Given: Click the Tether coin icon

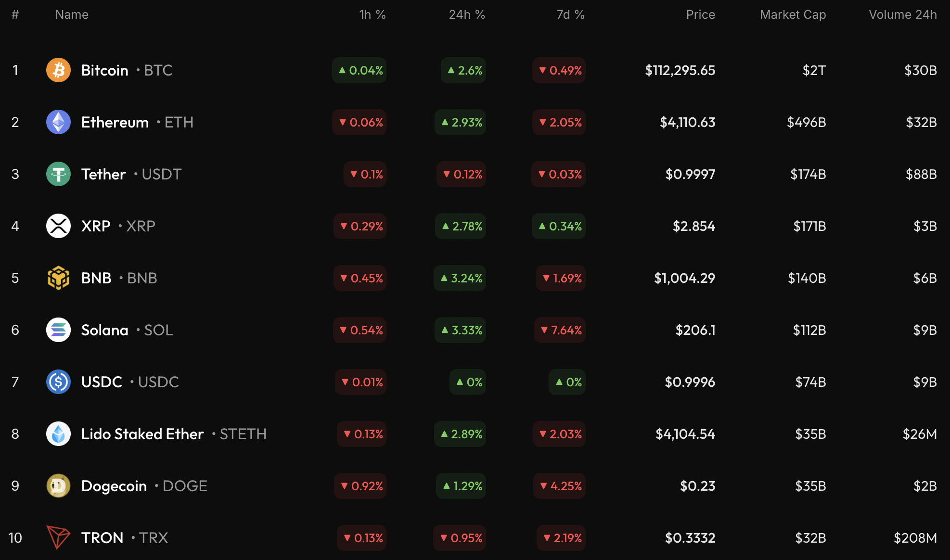Looking at the screenshot, I should point(58,174).
